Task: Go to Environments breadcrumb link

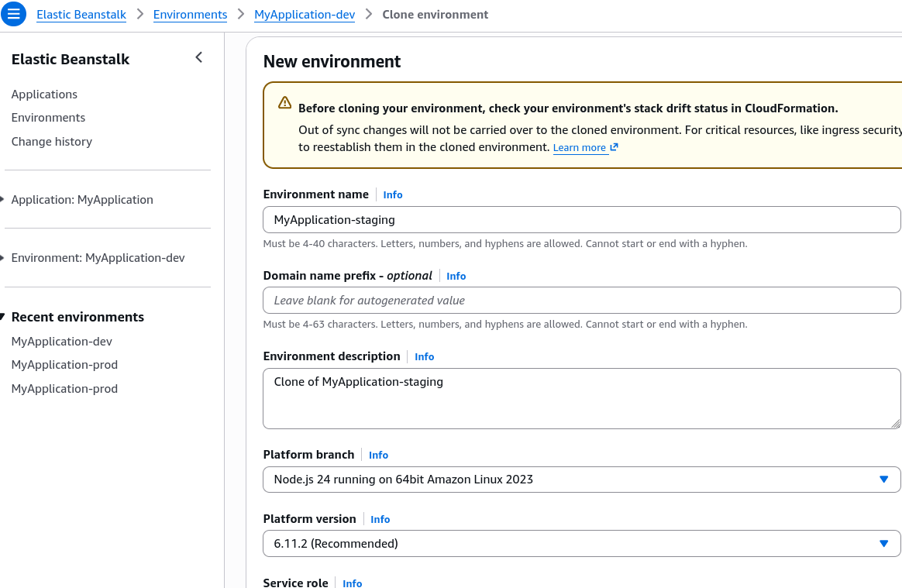Action: pos(190,15)
